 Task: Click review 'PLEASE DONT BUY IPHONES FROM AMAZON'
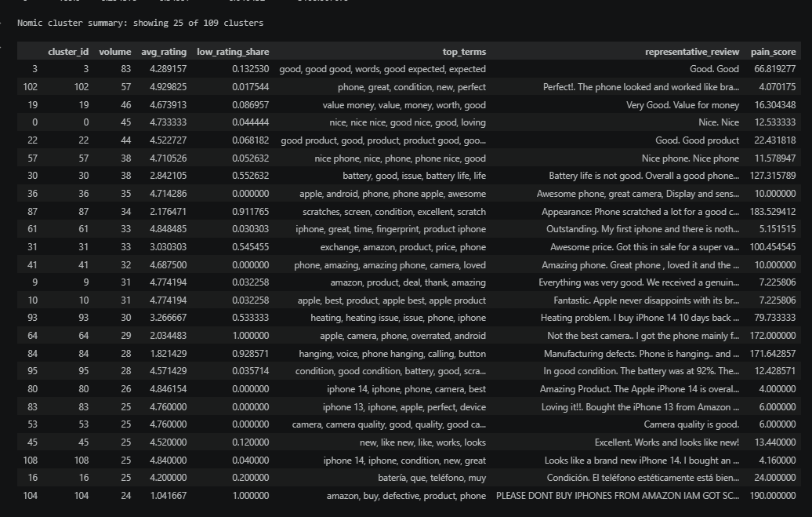618,496
